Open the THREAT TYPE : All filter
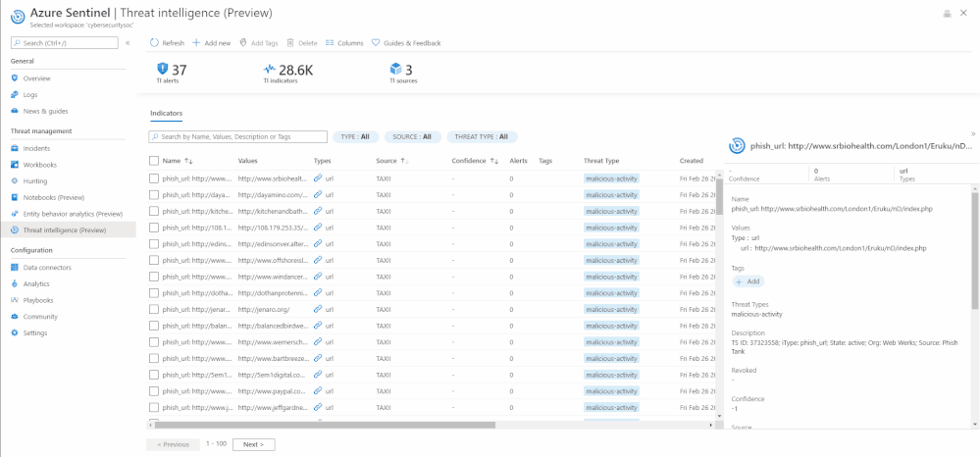 click(482, 137)
